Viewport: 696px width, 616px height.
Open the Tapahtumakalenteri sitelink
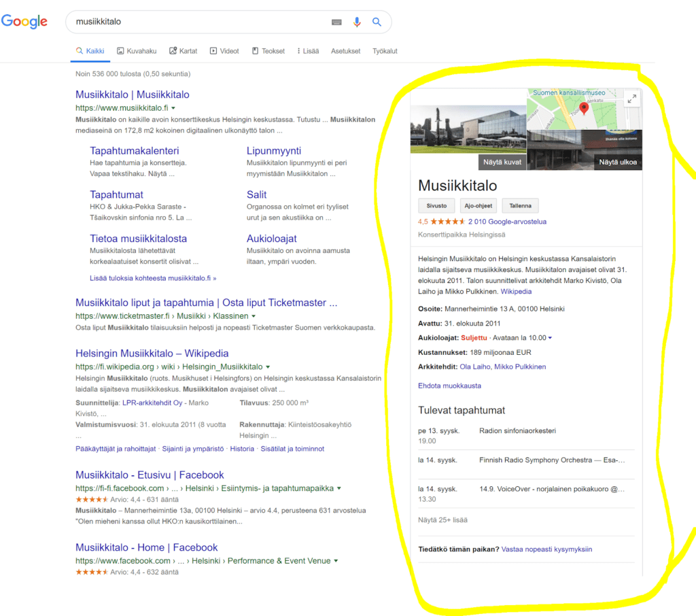click(134, 151)
